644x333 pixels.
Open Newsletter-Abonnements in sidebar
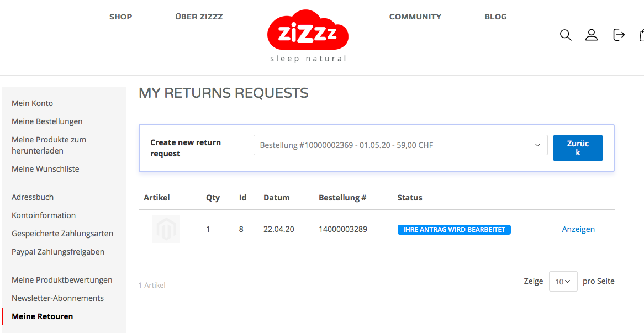tap(58, 298)
